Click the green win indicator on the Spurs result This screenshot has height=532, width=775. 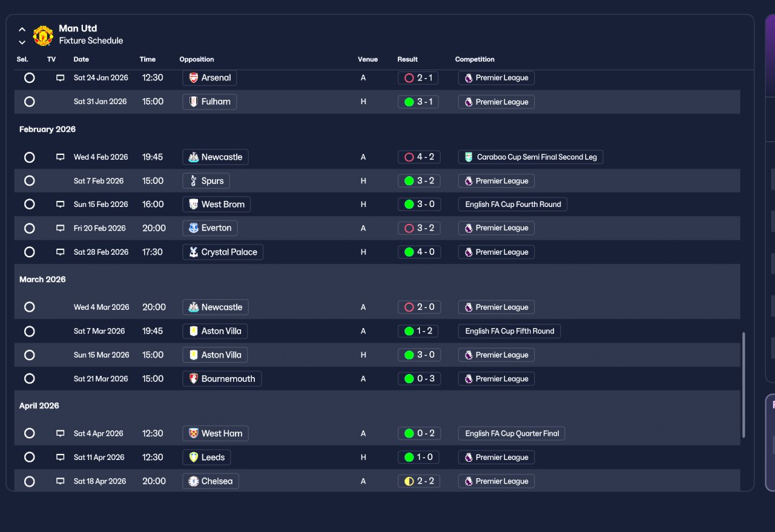click(409, 181)
